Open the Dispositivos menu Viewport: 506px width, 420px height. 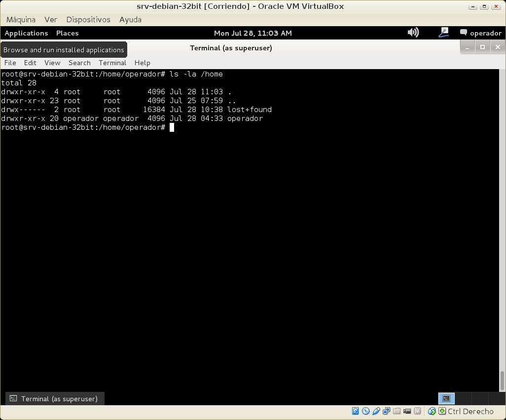point(88,19)
